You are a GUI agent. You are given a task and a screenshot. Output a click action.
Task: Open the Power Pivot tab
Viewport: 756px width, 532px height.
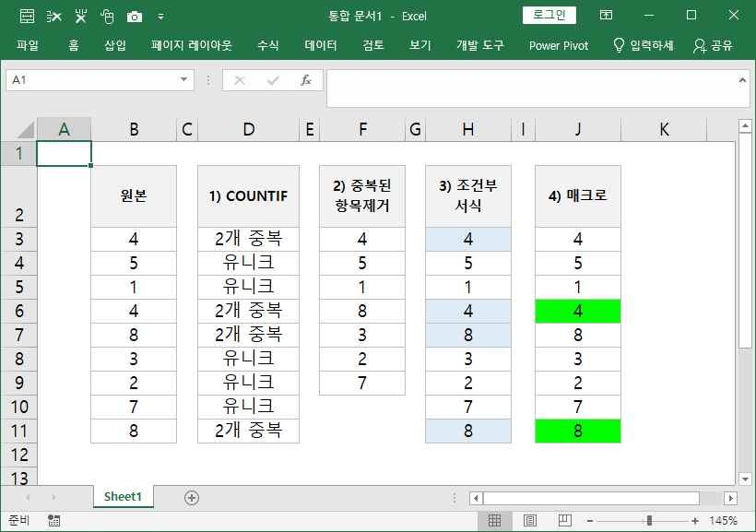coord(559,46)
